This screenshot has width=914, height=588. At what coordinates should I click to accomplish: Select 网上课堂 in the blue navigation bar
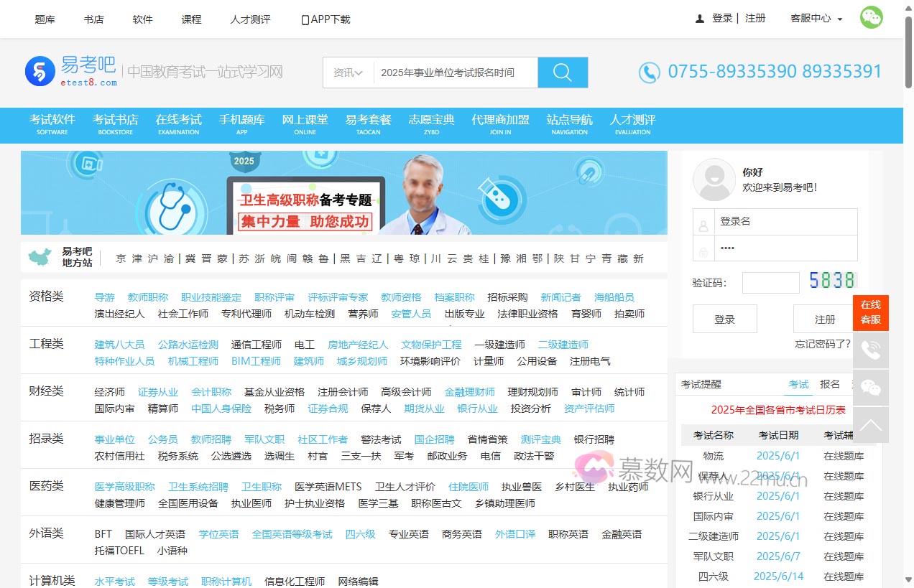click(305, 121)
